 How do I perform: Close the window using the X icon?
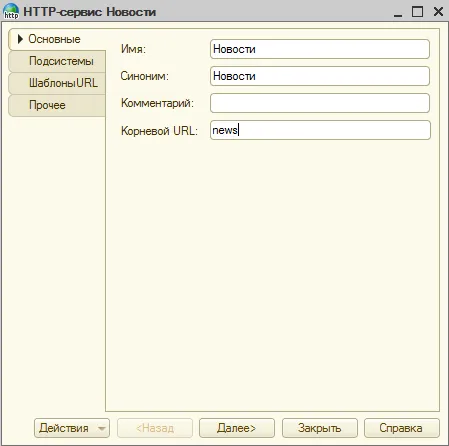point(438,12)
